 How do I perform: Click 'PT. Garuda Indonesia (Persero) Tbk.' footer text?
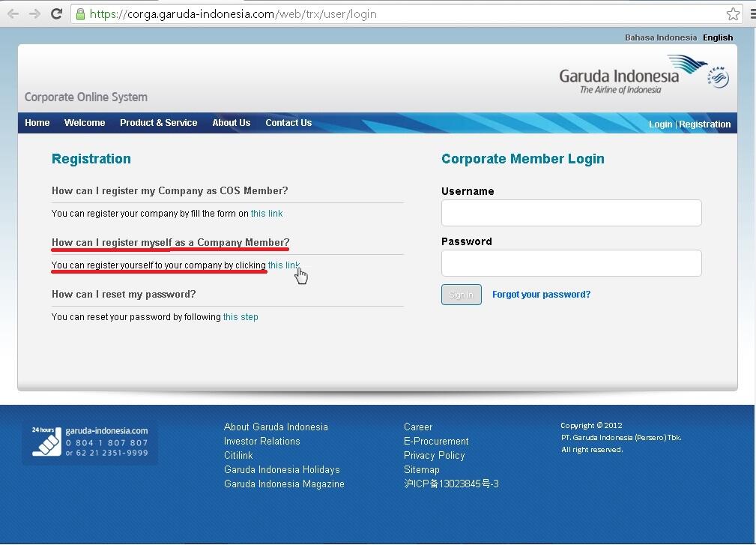click(x=621, y=438)
